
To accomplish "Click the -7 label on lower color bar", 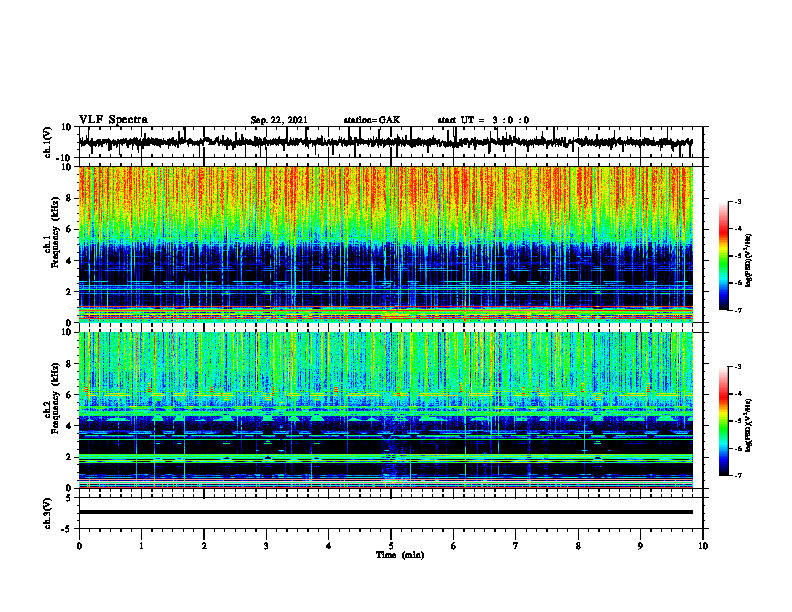I will pyautogui.click(x=738, y=476).
